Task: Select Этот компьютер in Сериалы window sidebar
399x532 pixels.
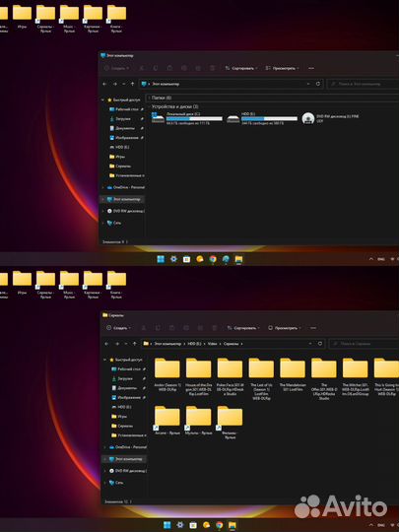Action: 124,459
